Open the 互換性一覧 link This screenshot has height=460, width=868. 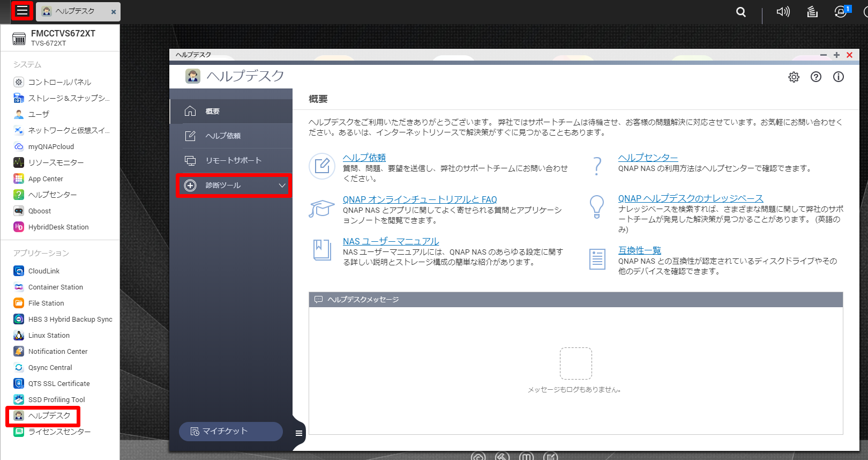point(640,250)
